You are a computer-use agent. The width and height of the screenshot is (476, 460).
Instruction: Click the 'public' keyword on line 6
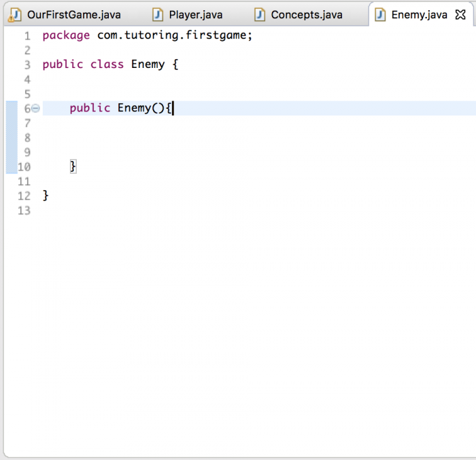[x=90, y=108]
